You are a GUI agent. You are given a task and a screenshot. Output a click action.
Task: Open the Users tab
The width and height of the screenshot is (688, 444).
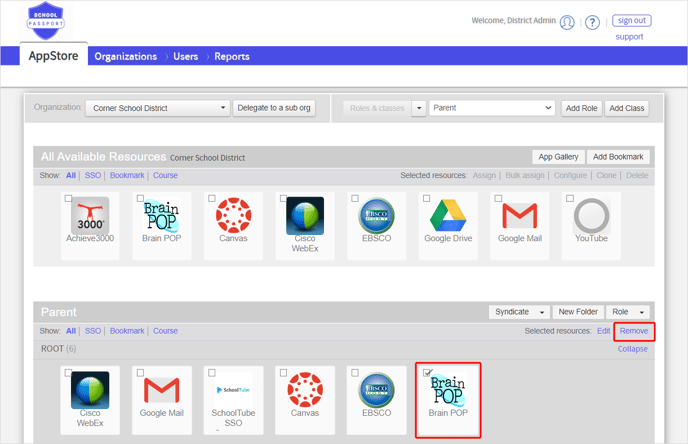coord(186,57)
